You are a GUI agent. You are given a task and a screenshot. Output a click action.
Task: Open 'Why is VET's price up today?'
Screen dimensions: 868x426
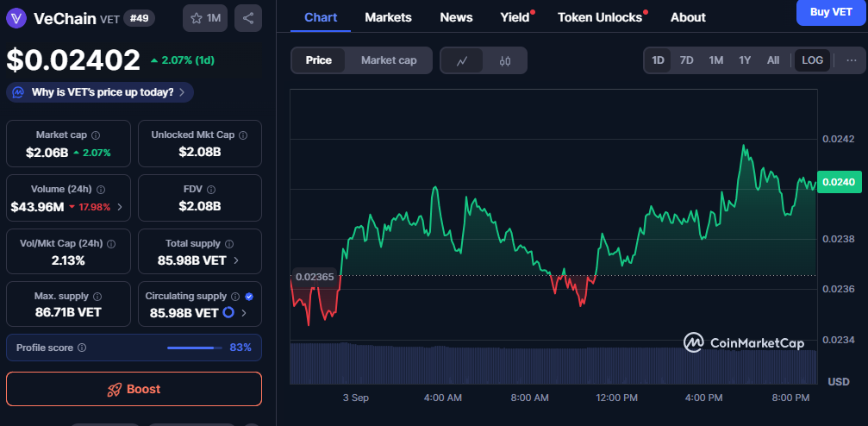point(100,92)
